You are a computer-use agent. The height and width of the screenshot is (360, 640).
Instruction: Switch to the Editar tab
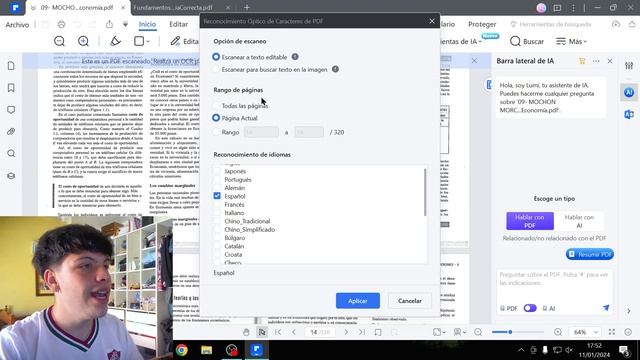coord(178,24)
